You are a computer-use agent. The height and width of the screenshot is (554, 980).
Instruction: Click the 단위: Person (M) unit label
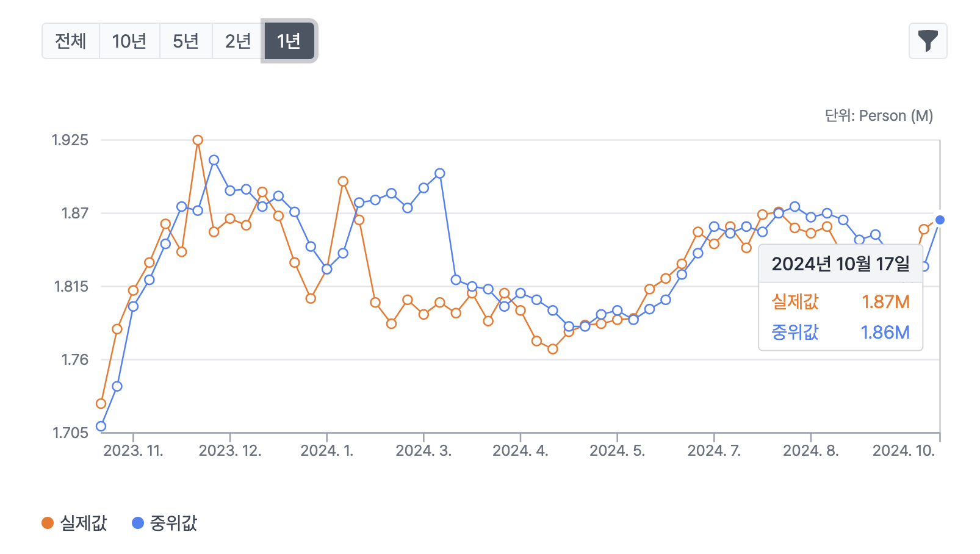[879, 116]
